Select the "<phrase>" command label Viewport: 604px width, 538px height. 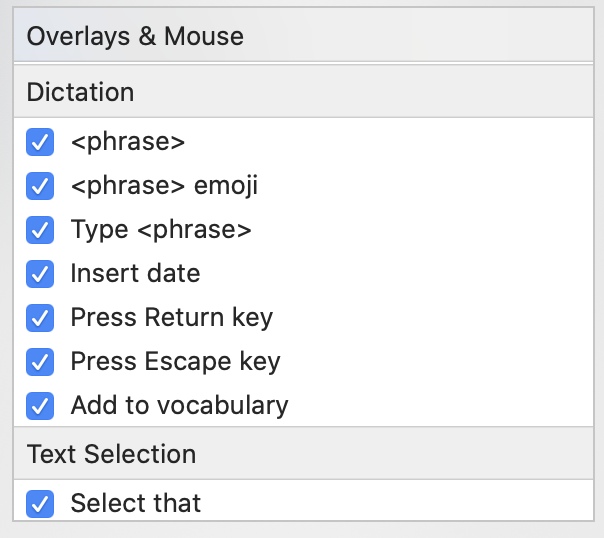(128, 142)
